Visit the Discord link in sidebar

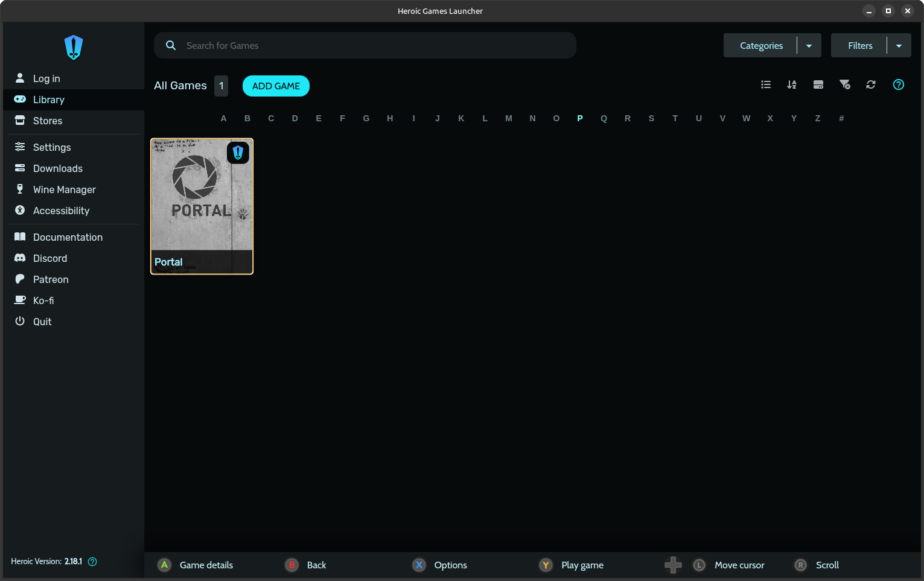click(x=74, y=258)
